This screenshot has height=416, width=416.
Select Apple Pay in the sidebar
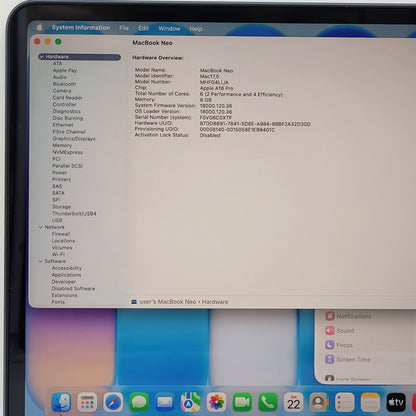pyautogui.click(x=65, y=70)
